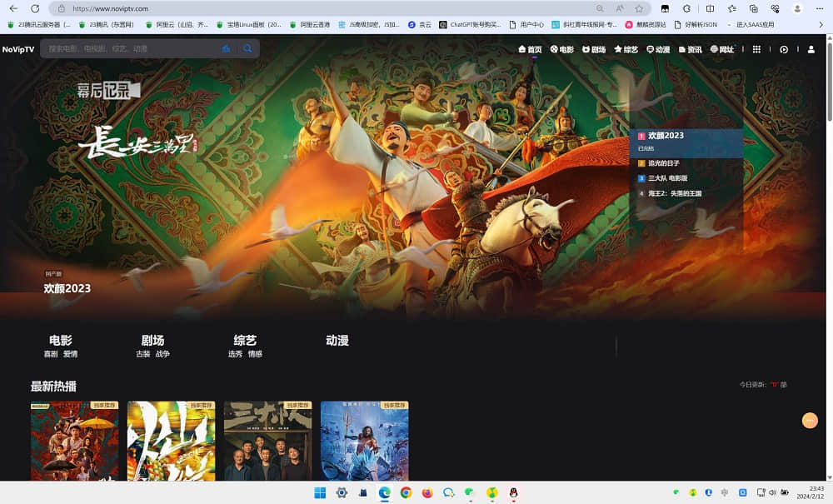Open the 剧场 nav item in header
The height and width of the screenshot is (504, 833).
click(x=594, y=49)
